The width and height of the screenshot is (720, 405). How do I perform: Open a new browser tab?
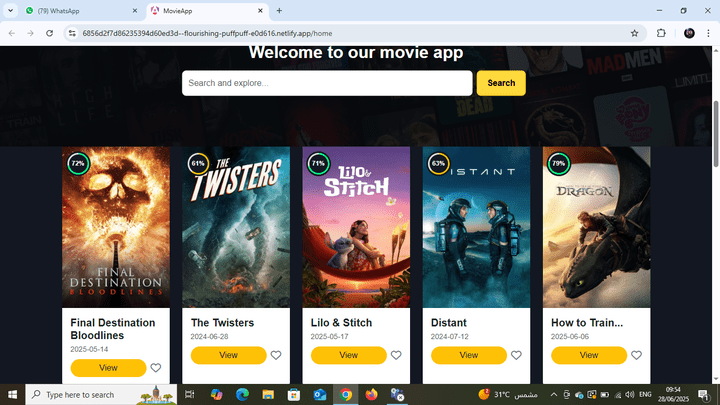pos(279,11)
